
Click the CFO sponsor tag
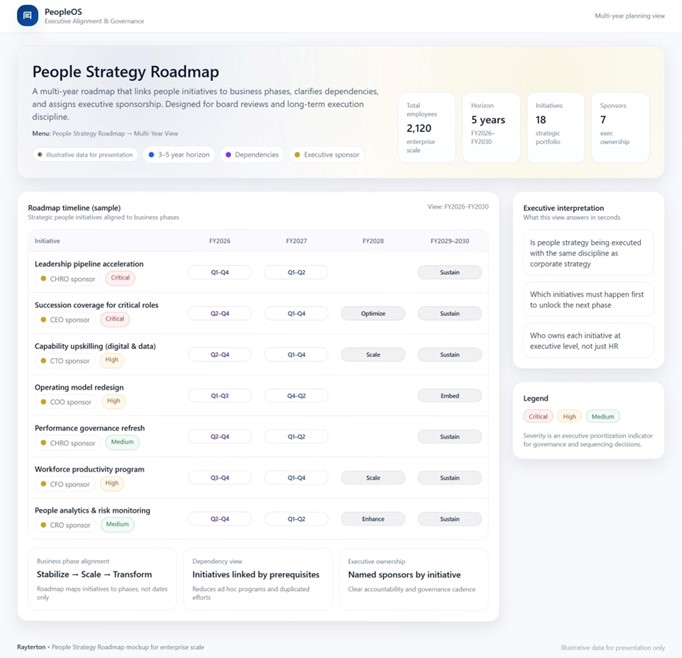click(65, 484)
